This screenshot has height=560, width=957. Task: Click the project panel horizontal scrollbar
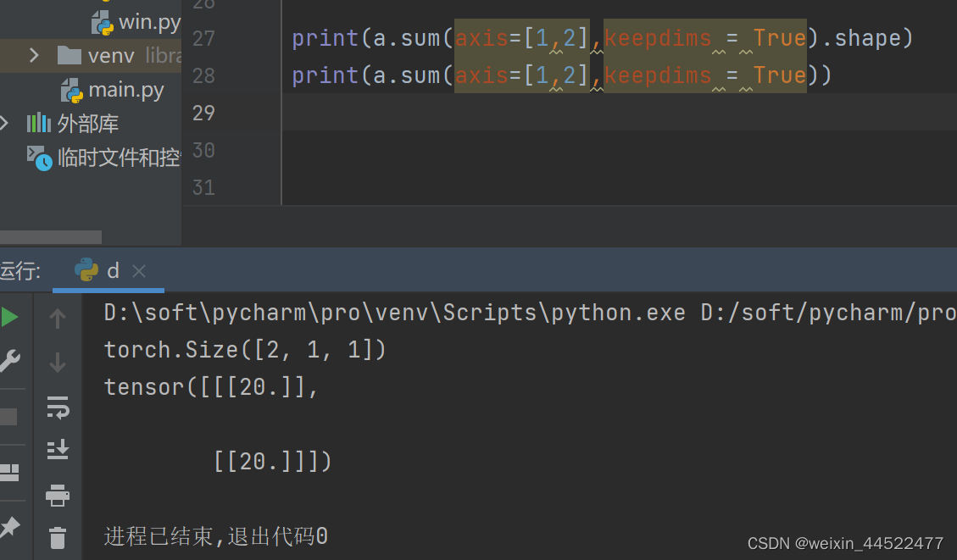(51, 236)
